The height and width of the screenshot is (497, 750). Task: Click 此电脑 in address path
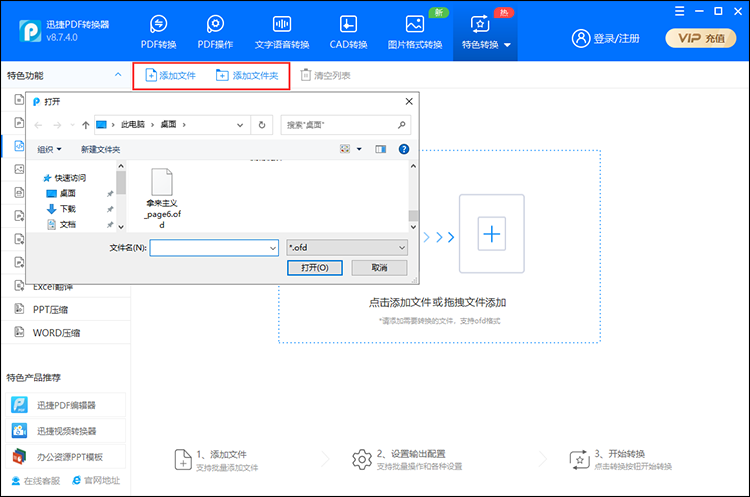[x=132, y=124]
